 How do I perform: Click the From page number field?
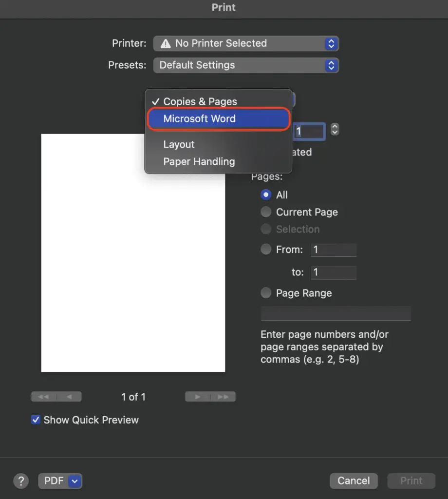pyautogui.click(x=334, y=250)
